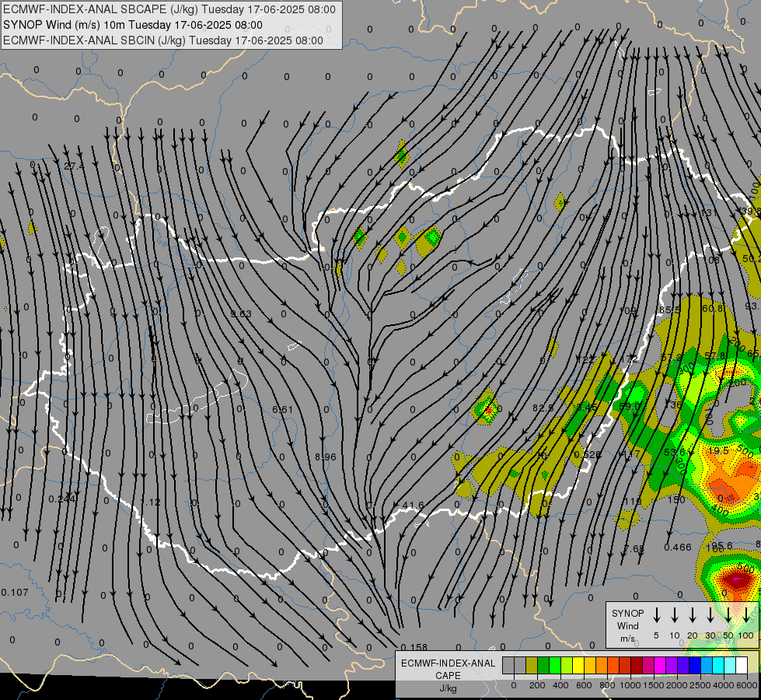Viewport: 761px width, 700px height.
Task: Pick the magenta 1500–2000 J/kg legend swatch
Action: pyautogui.click(x=660, y=665)
